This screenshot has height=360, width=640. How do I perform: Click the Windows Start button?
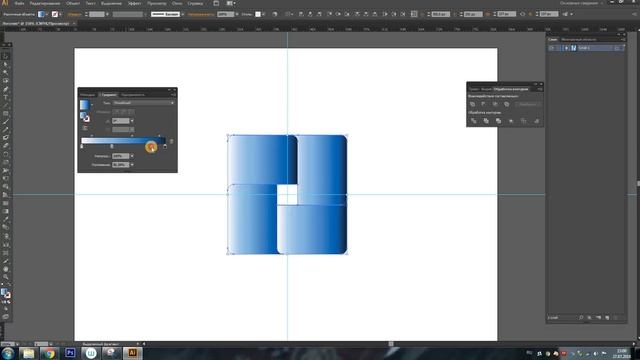[8, 353]
